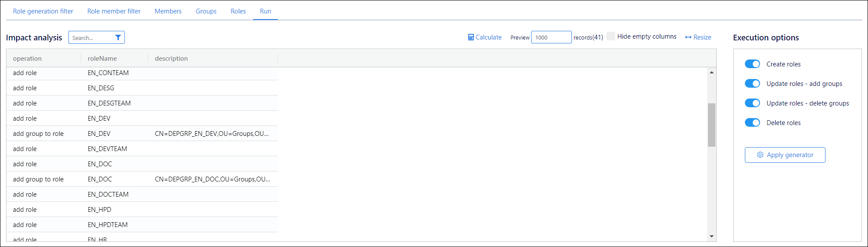Sort by the roleName column header

[x=102, y=59]
